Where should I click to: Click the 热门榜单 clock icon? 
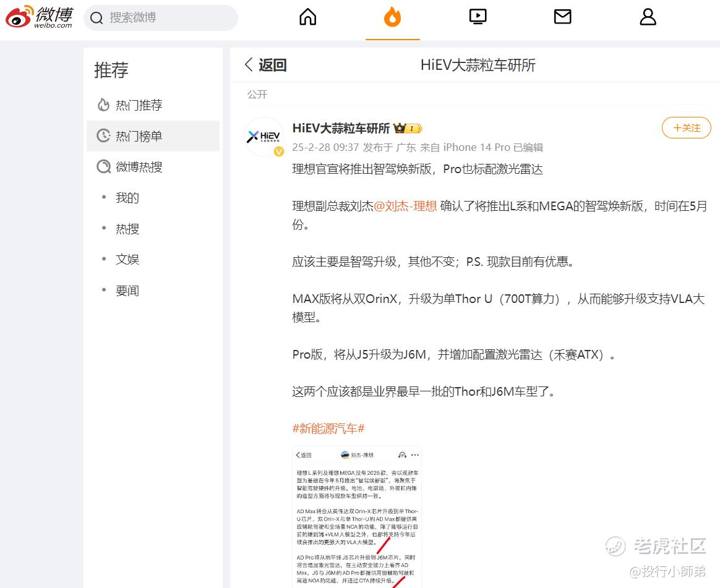(103, 136)
